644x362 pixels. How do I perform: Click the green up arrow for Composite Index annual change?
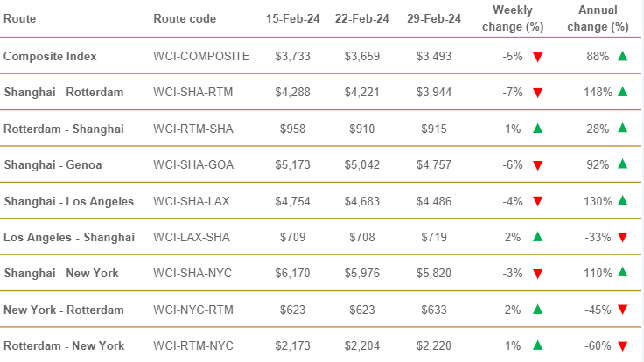pos(622,56)
